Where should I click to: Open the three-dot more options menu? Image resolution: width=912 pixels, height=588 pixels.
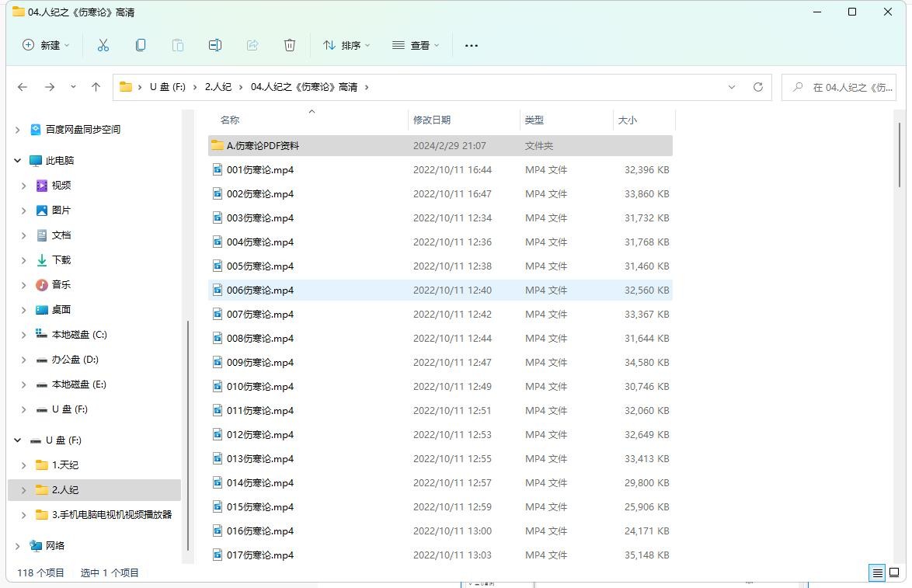pyautogui.click(x=471, y=45)
